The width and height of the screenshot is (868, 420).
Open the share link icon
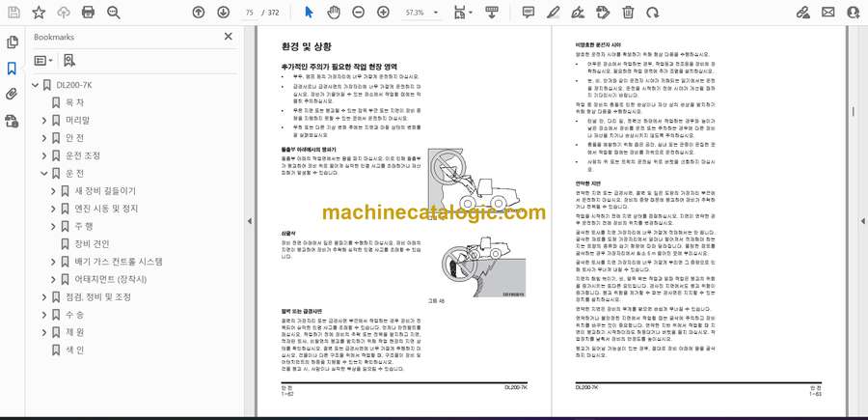803,13
